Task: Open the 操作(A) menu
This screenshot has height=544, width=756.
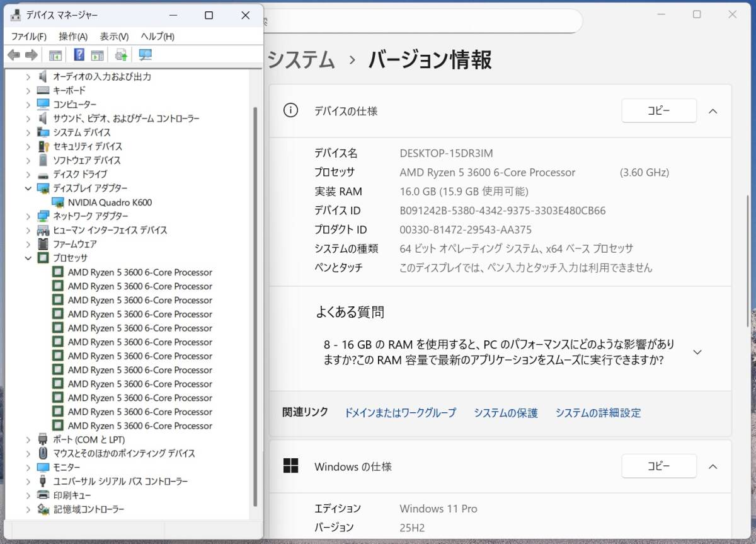Action: [x=73, y=37]
